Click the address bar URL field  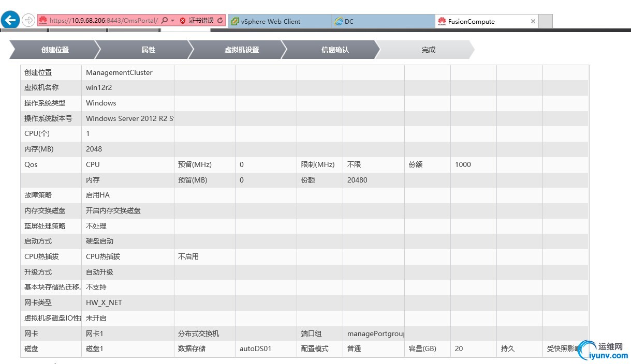[x=104, y=21]
